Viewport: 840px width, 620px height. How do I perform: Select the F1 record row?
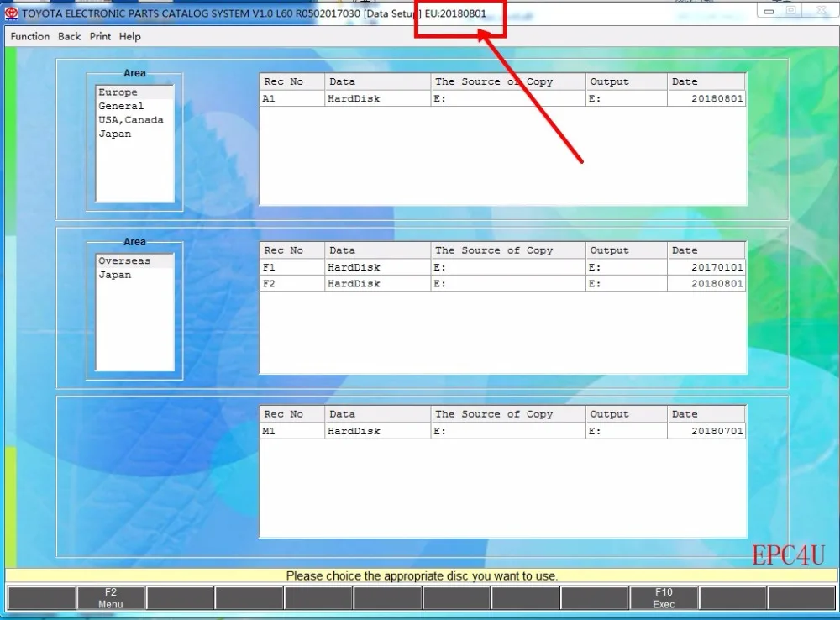[x=502, y=267]
